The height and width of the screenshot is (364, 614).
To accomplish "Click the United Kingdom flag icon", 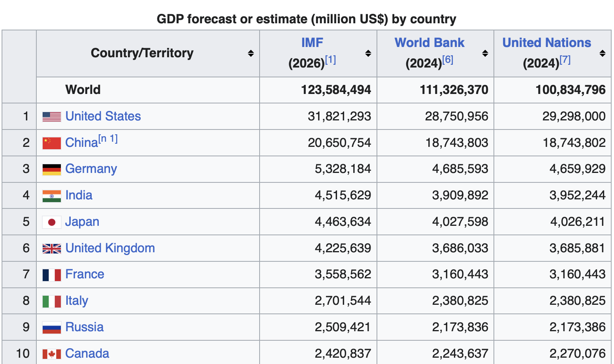I will tap(52, 248).
